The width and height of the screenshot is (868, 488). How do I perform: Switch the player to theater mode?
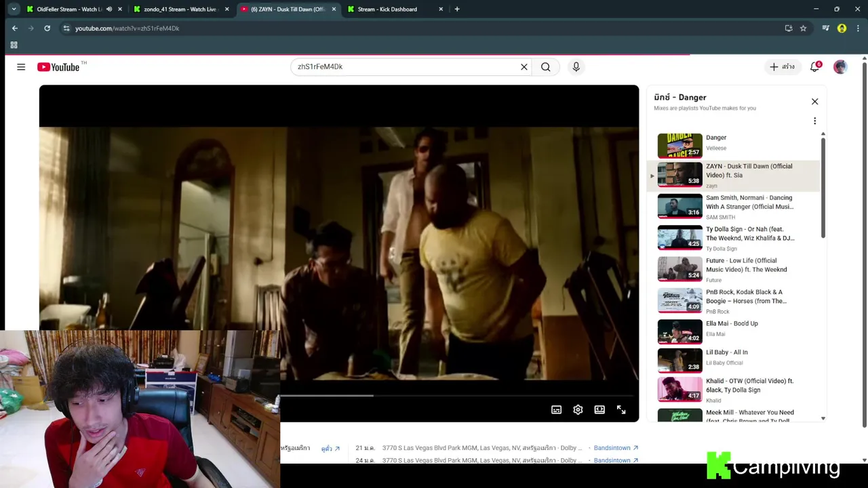pos(599,410)
